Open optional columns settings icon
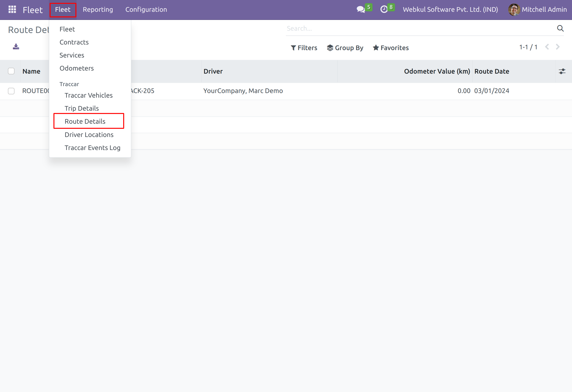Screen dimensions: 572x392 click(x=562, y=71)
